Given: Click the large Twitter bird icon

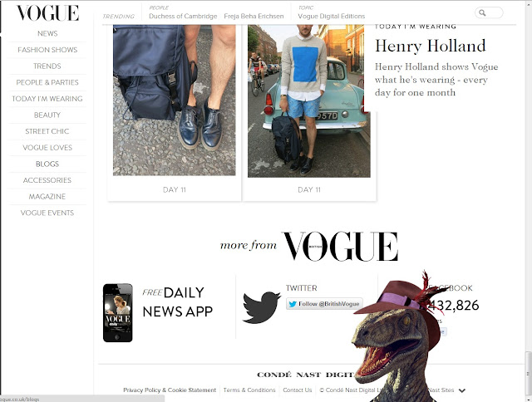Looking at the screenshot, I should [x=262, y=307].
